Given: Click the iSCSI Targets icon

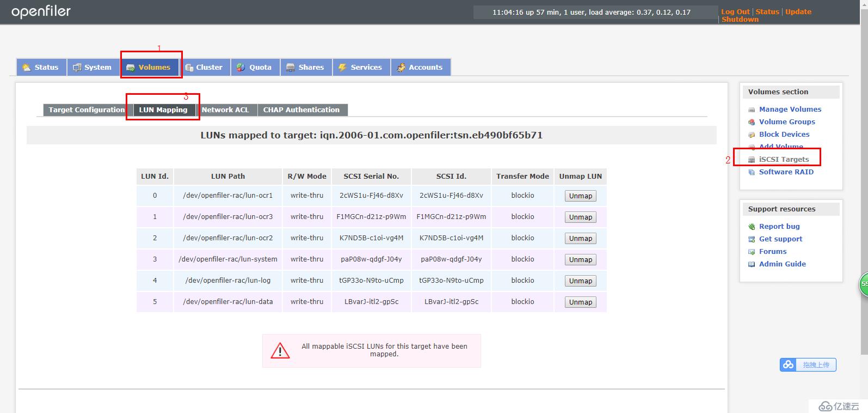Looking at the screenshot, I should point(752,160).
